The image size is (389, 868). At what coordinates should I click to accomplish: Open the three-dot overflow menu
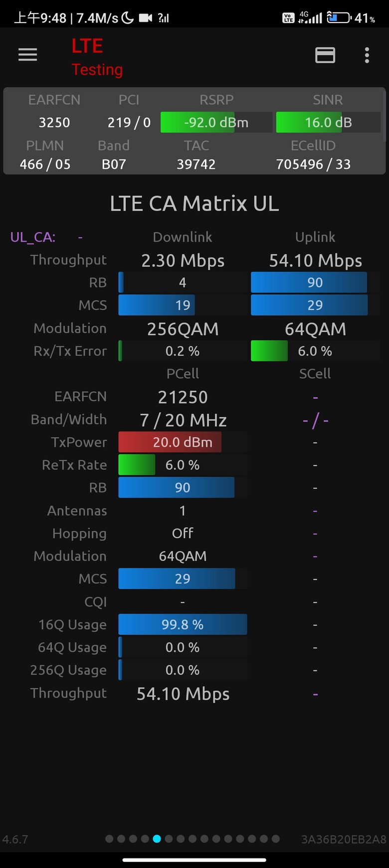click(367, 55)
